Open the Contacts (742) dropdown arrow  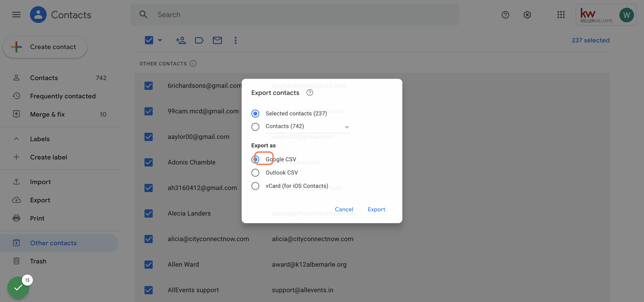347,127
